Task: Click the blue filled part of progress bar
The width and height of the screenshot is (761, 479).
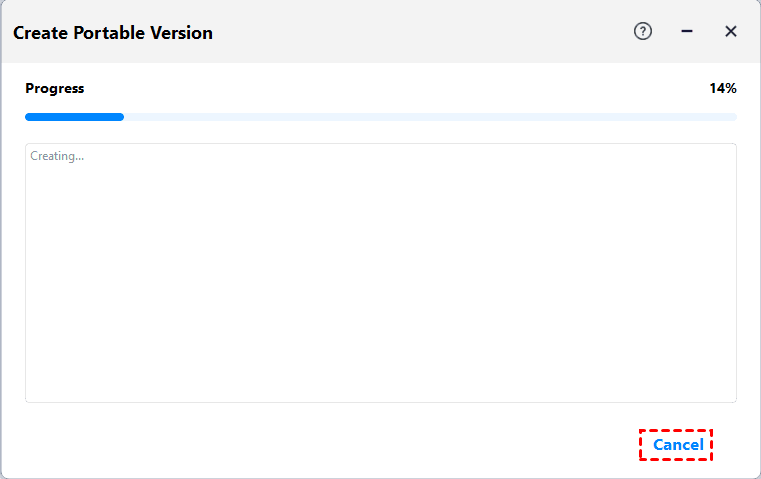Action: (x=75, y=117)
